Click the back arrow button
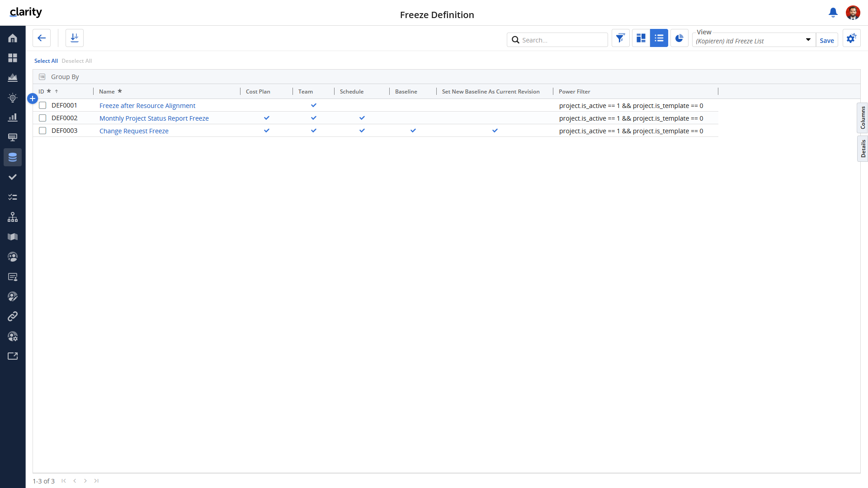This screenshot has width=868, height=488. pyautogui.click(x=42, y=38)
